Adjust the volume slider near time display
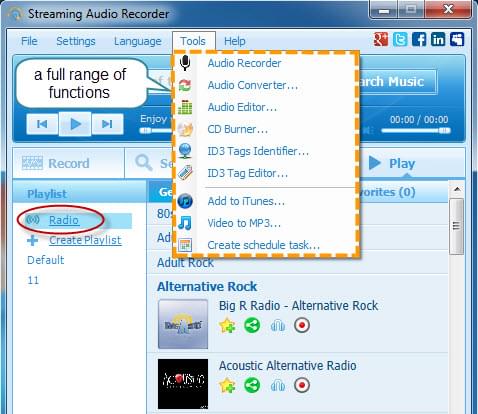The image size is (478, 414). click(416, 131)
